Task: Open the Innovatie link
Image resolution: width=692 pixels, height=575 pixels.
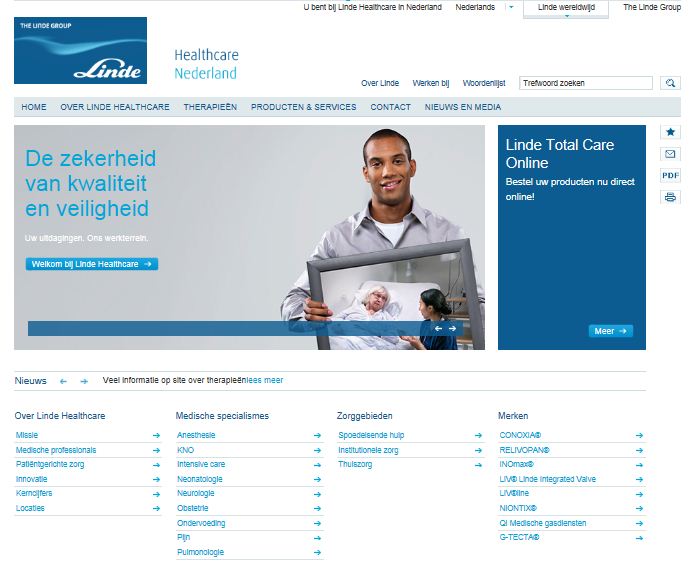Action: coord(31,479)
